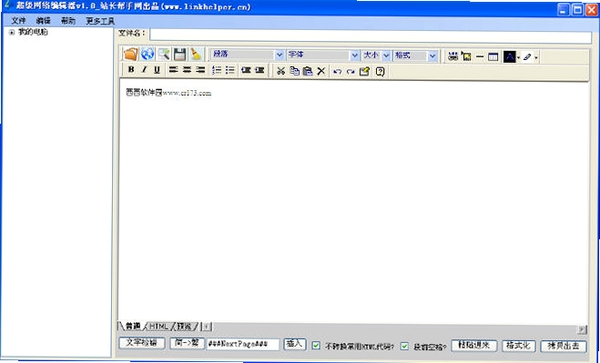
Task: Open the 更多工具 menu
Action: tap(100, 21)
